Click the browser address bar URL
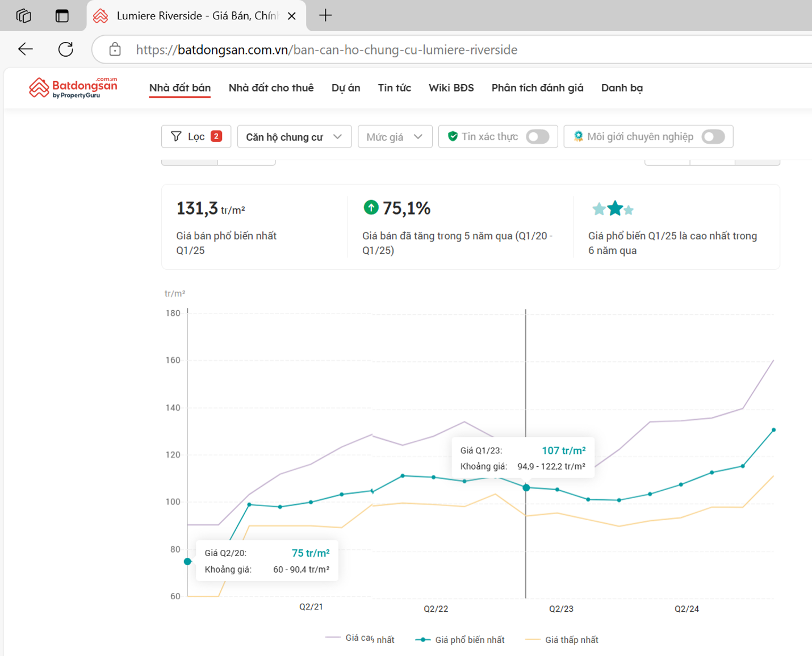Image resolution: width=812 pixels, height=656 pixels. [x=327, y=50]
